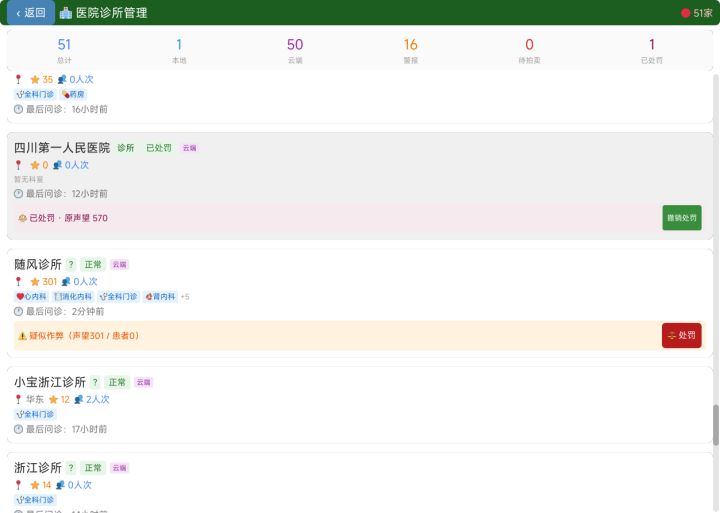Penalize 随风诊所 with red 处罚 button
Screen dimensions: 720x513
point(682,335)
